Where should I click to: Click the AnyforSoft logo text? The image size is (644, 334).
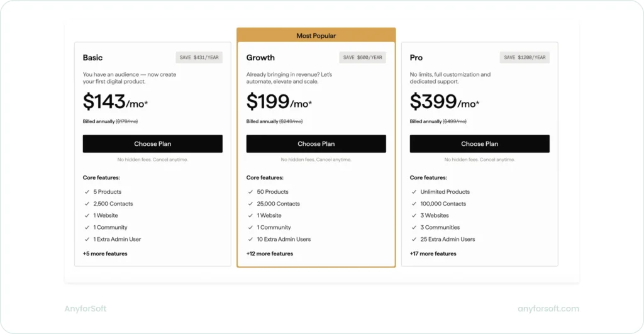coord(86,309)
